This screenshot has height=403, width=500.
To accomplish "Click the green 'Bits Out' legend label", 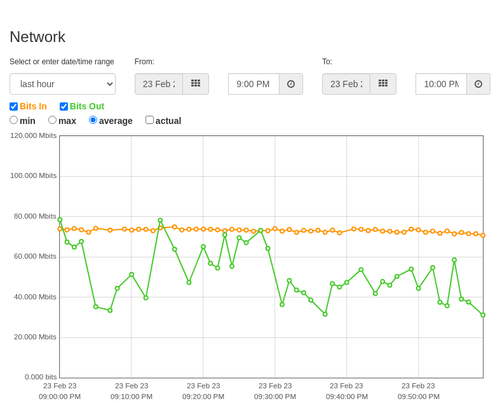I will pos(87,106).
